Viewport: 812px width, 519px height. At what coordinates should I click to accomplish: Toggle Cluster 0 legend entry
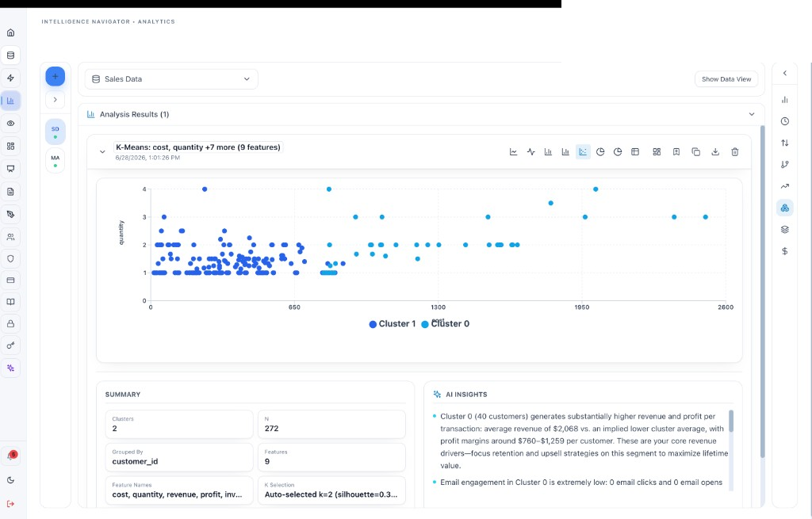coord(446,324)
